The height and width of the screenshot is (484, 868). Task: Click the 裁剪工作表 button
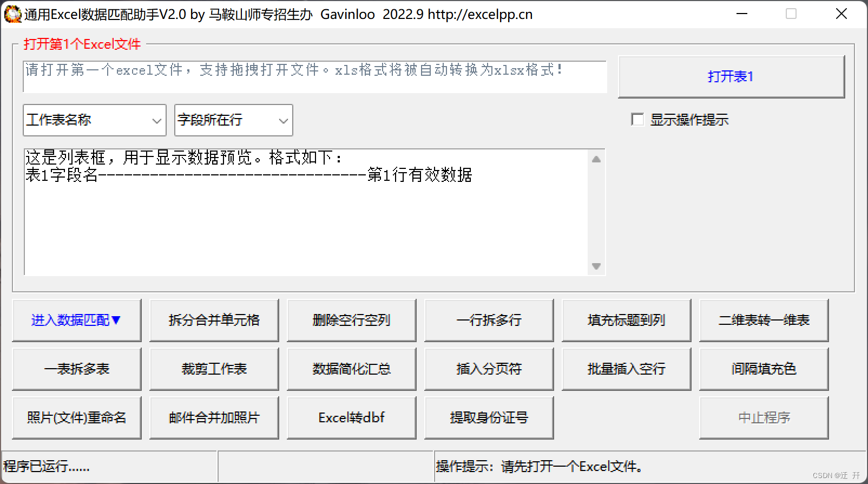point(214,369)
